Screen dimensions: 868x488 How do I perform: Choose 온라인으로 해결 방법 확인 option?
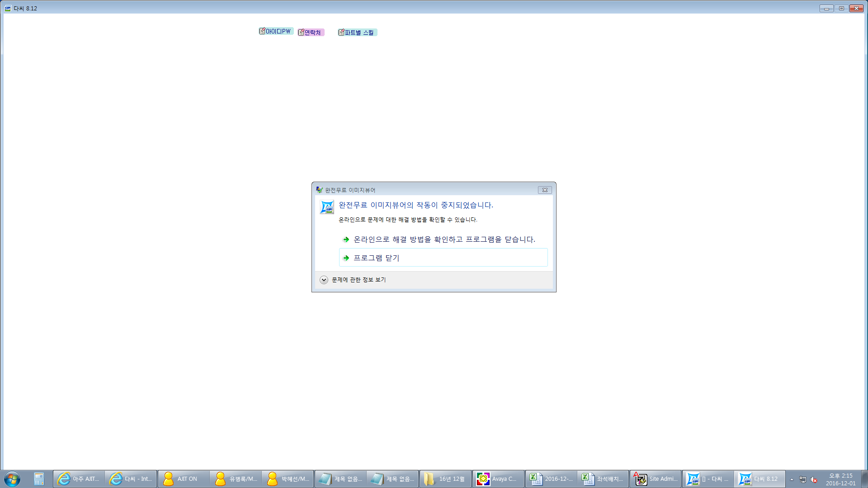(443, 239)
